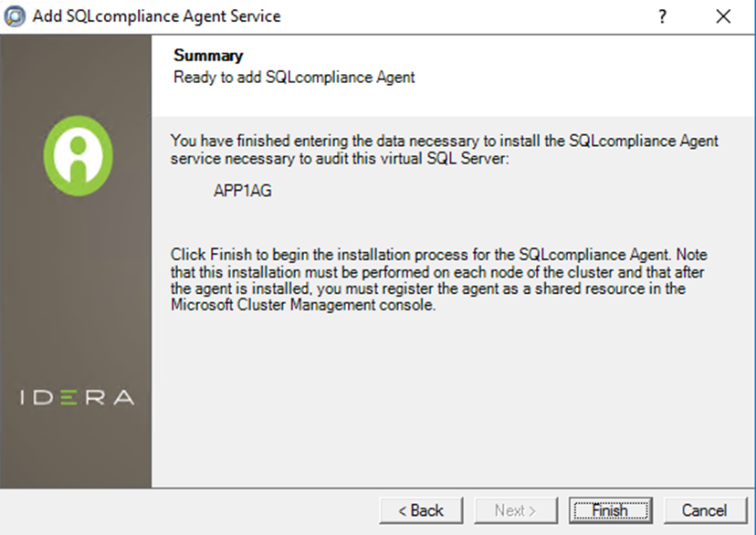Go back with the Back button
The image size is (756, 535).
[421, 510]
